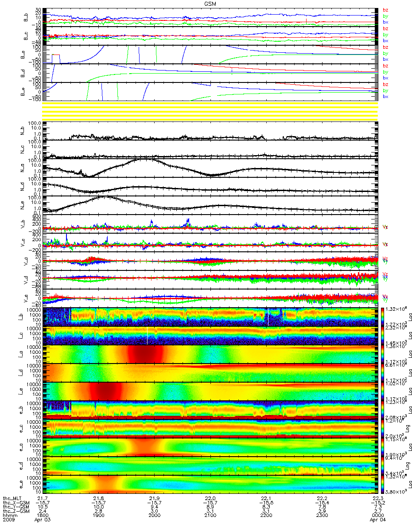412x532 pixels.
Task: Select MLT value '22.3'
Action: point(377,498)
